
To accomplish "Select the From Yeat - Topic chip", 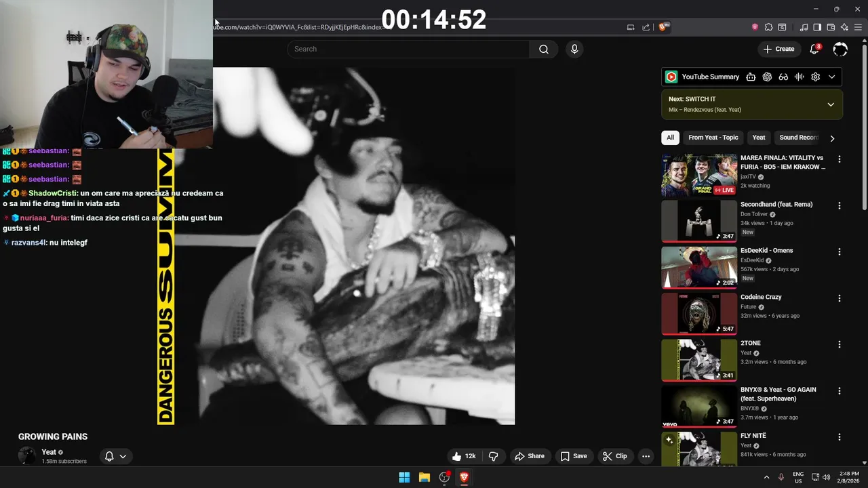I will 713,138.
